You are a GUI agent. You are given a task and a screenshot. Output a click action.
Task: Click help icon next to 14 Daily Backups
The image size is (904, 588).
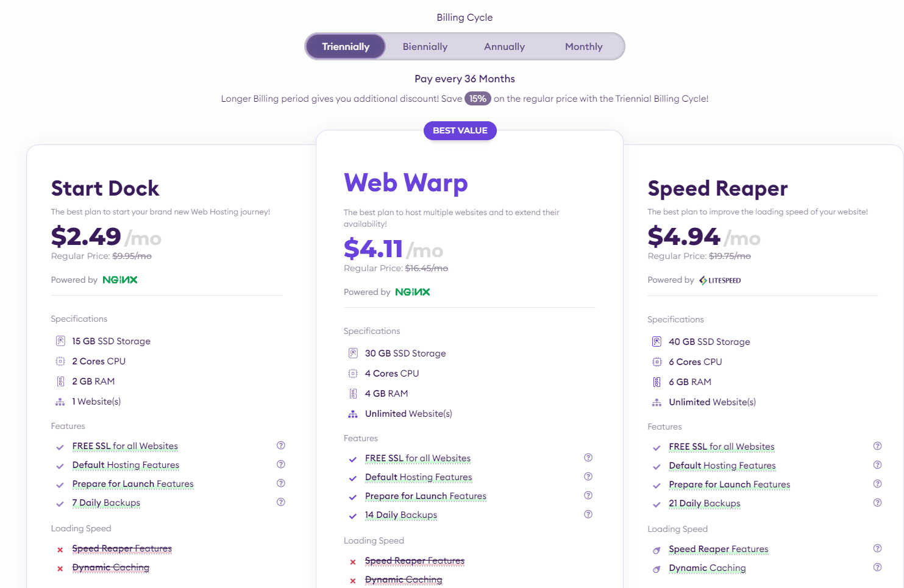(x=588, y=514)
